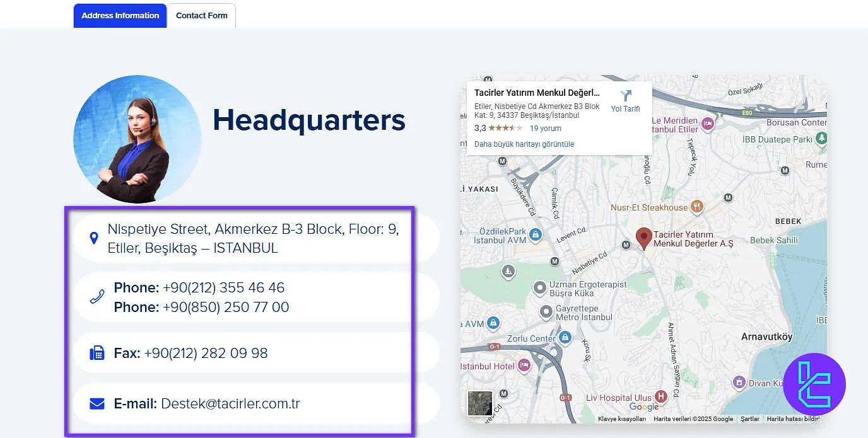Click the red Tacirler Yatırım map pin

pyautogui.click(x=643, y=238)
